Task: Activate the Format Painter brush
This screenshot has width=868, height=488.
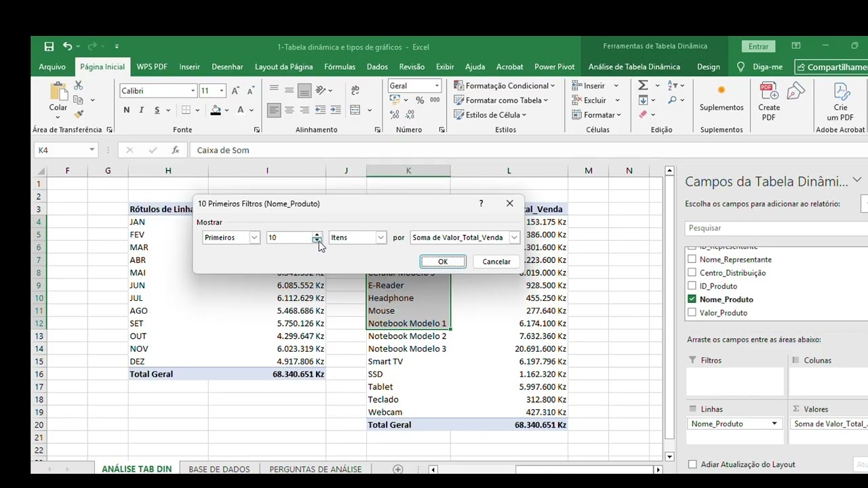Action: 78,115
